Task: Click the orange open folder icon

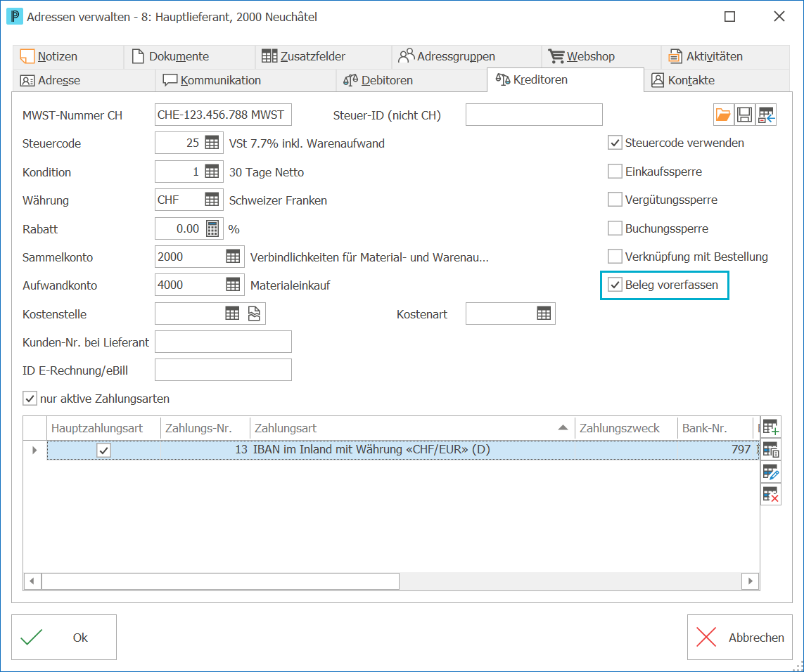Action: pos(723,115)
